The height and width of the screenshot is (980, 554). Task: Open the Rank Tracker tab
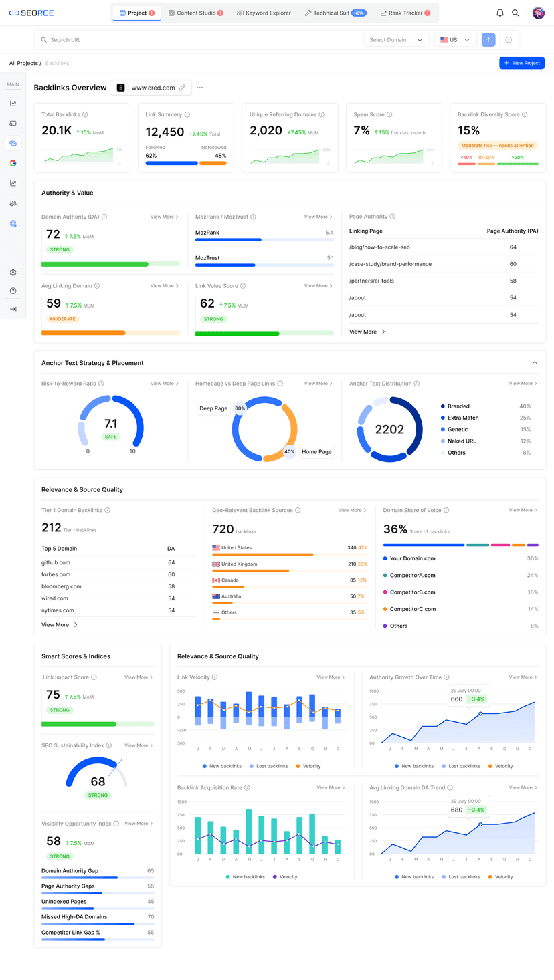[405, 12]
